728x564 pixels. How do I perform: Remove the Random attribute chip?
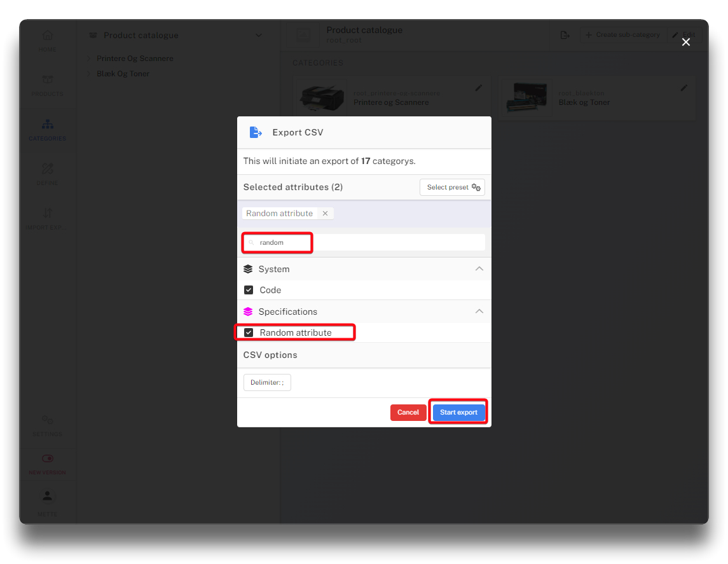point(325,214)
